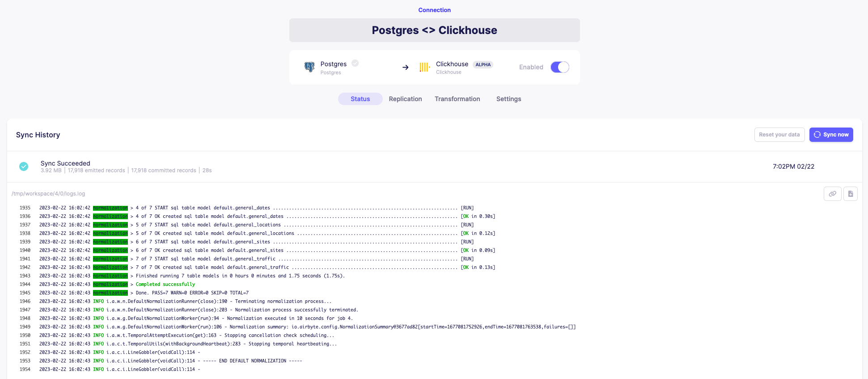Click the Postgres <> Clickhouse title
Image resolution: width=868 pixels, height=379 pixels.
435,30
